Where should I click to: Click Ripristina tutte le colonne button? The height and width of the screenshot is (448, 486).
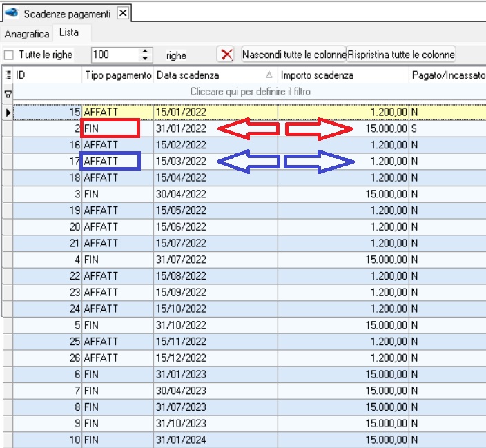pyautogui.click(x=401, y=55)
